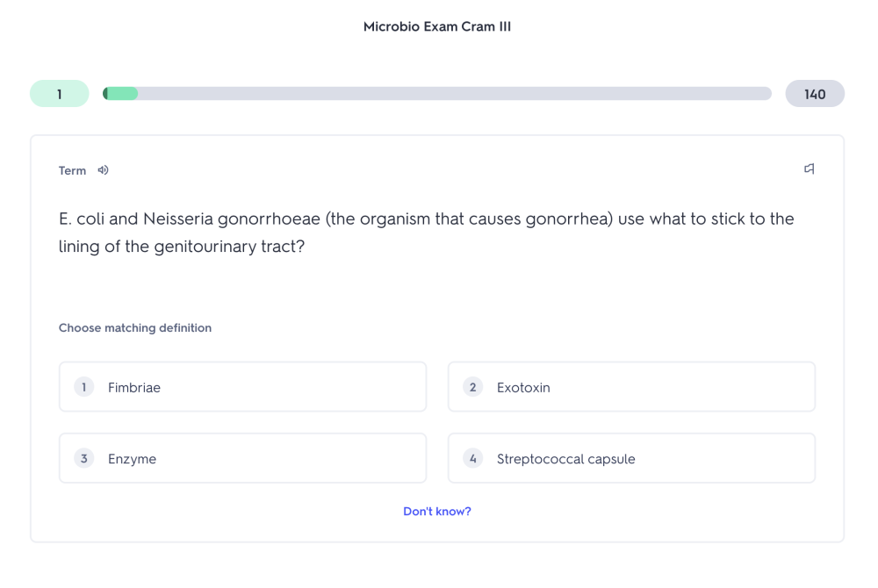
Task: Select answer Exotoxin
Action: pos(631,387)
